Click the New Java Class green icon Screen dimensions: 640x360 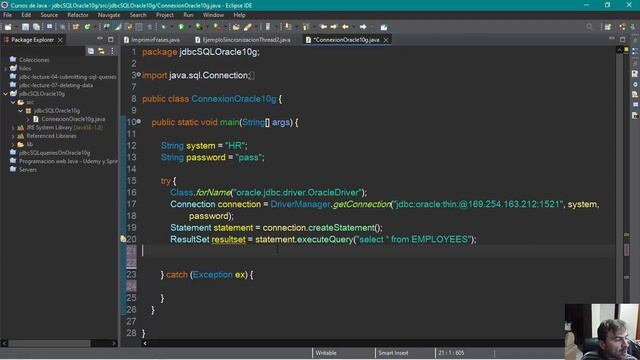87,27
